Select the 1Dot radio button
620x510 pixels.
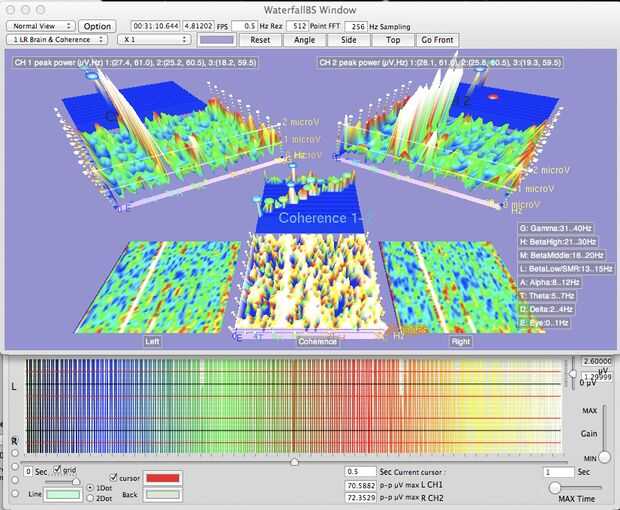pos(91,488)
